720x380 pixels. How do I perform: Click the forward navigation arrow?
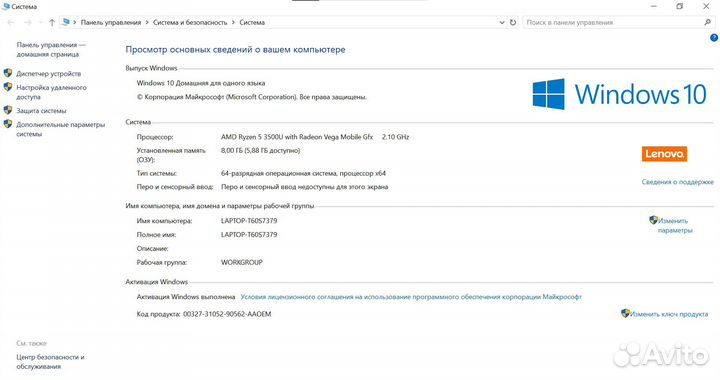point(28,22)
